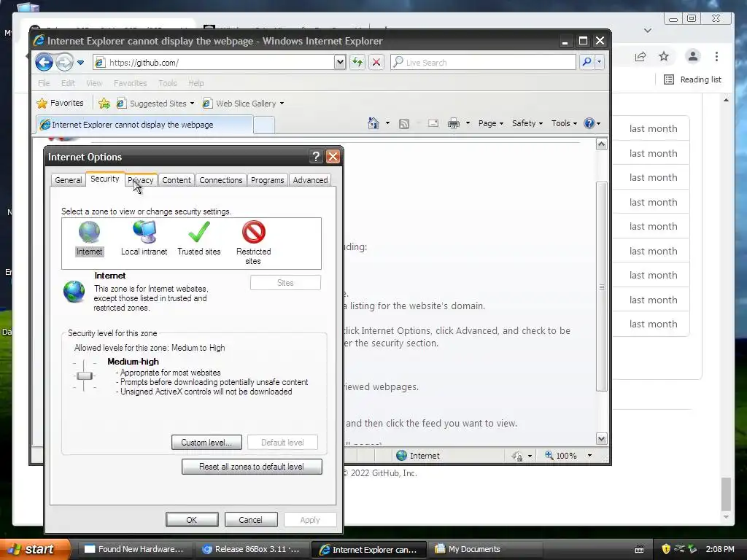Click the Internet Options help question button
Screen dimensions: 747x560
point(315,157)
